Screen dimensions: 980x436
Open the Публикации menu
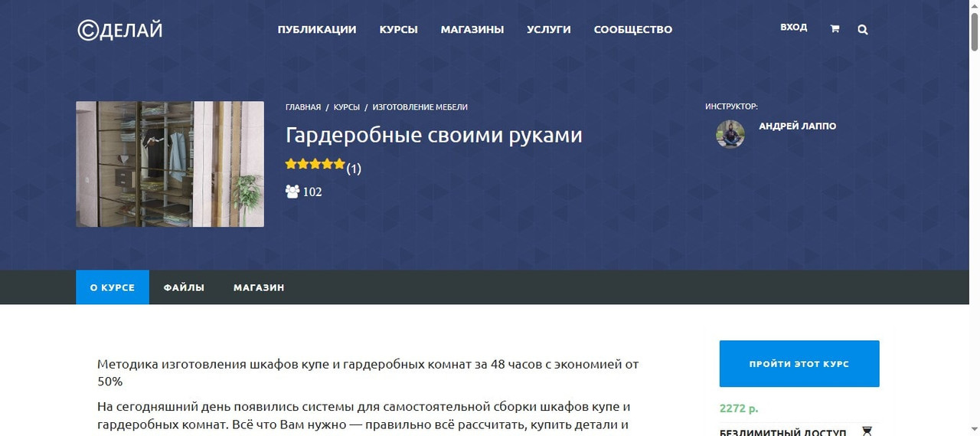(x=317, y=30)
